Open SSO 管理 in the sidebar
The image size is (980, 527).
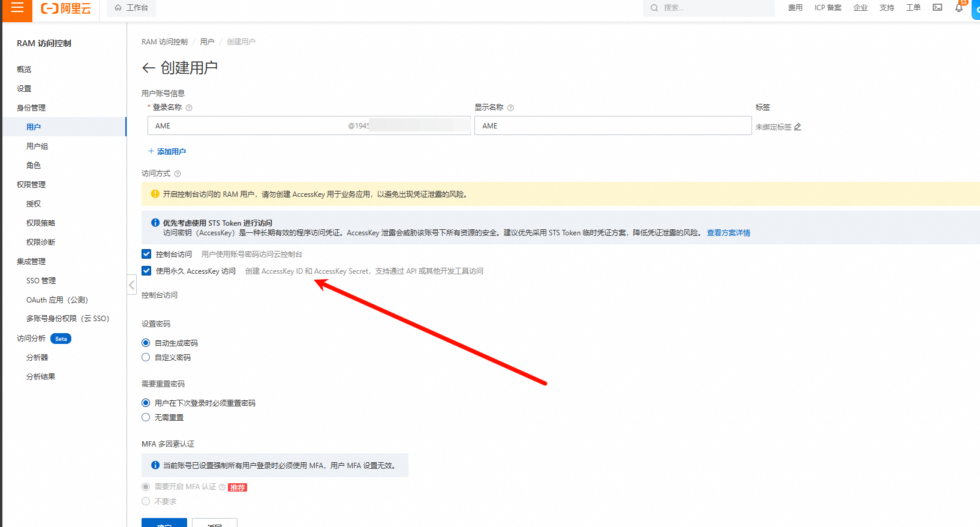[x=41, y=281]
